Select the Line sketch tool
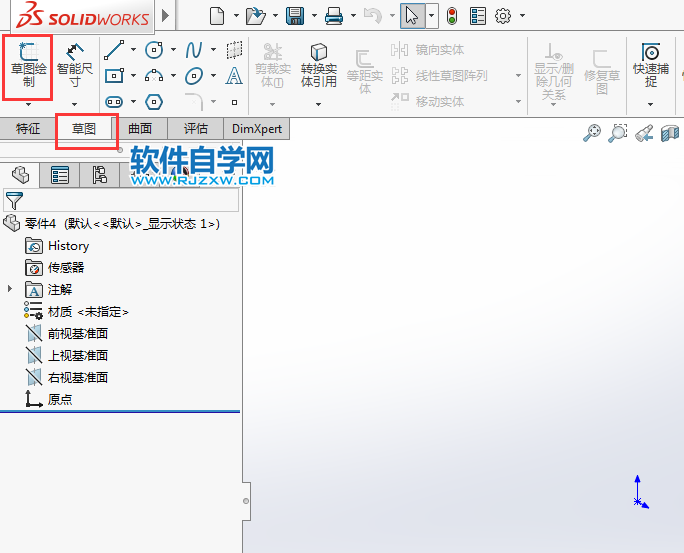Viewport: 684px width, 553px height. pyautogui.click(x=114, y=50)
